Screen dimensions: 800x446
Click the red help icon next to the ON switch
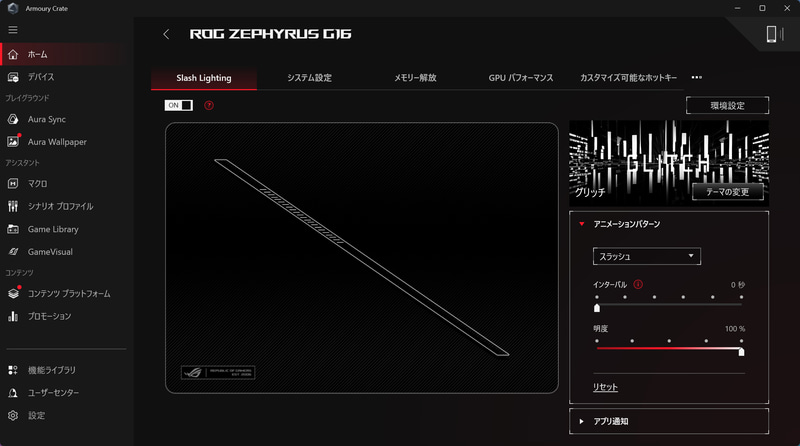pyautogui.click(x=209, y=106)
